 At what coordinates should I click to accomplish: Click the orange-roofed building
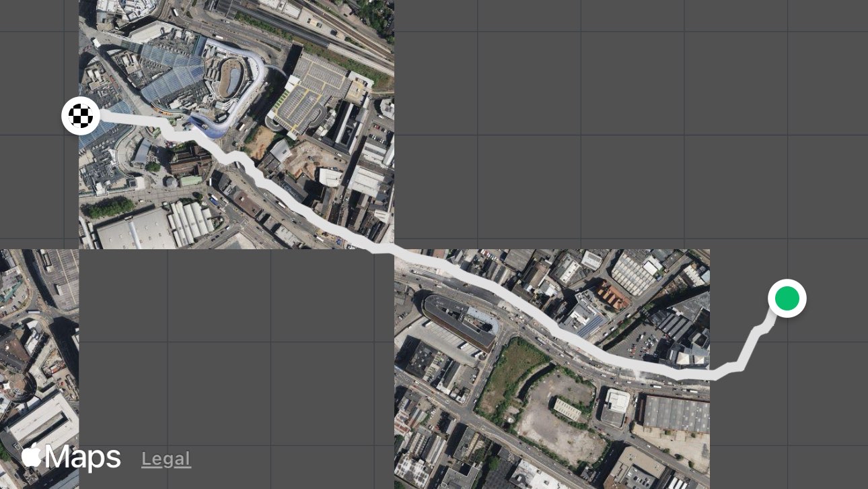pyautogui.click(x=611, y=295)
